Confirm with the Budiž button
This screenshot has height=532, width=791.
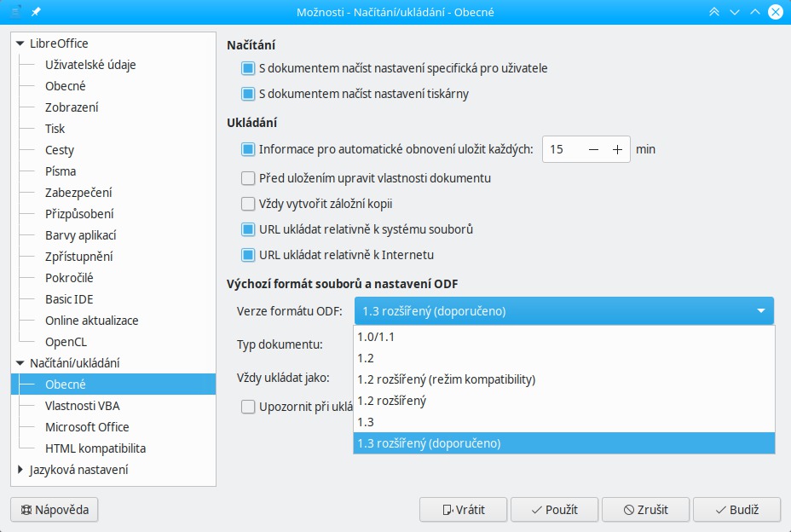click(x=737, y=510)
